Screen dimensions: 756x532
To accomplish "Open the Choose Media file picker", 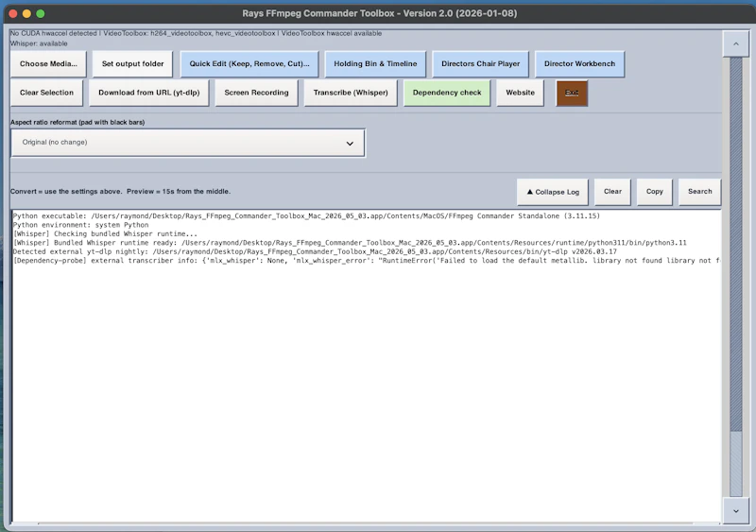I will pyautogui.click(x=48, y=63).
